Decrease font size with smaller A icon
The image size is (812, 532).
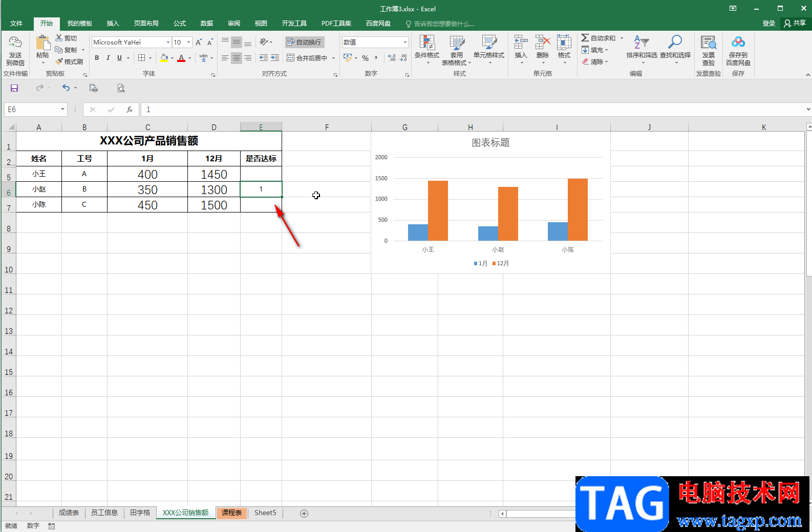210,42
